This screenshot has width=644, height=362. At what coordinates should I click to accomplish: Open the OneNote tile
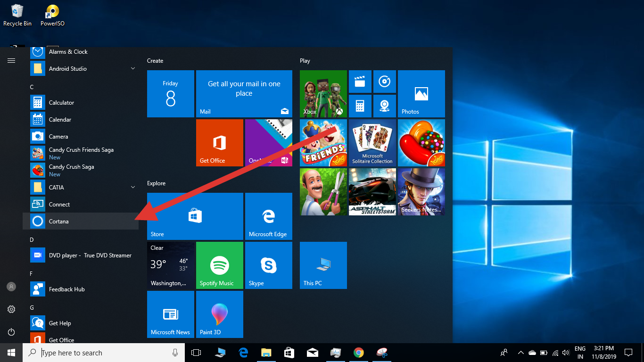pos(269,143)
